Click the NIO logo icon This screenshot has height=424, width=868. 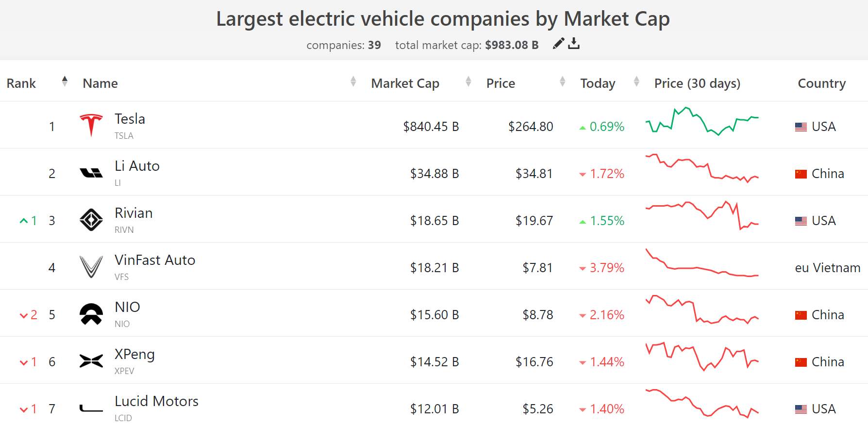click(91, 314)
